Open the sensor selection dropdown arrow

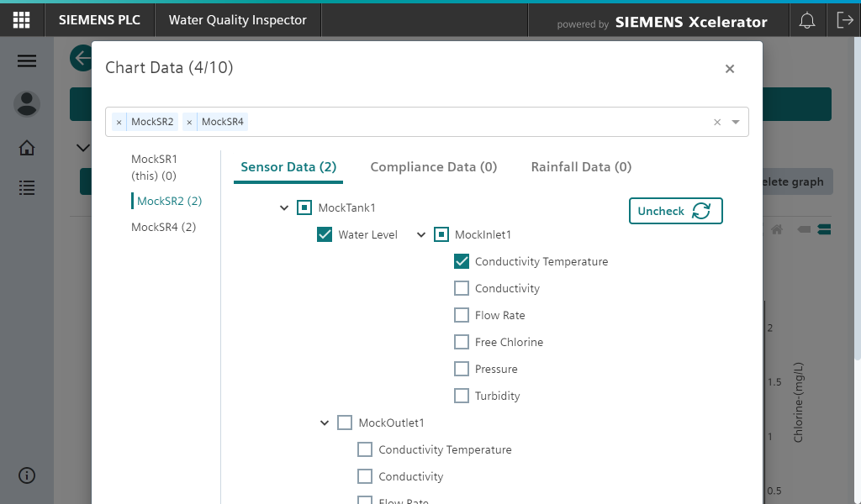pos(735,122)
